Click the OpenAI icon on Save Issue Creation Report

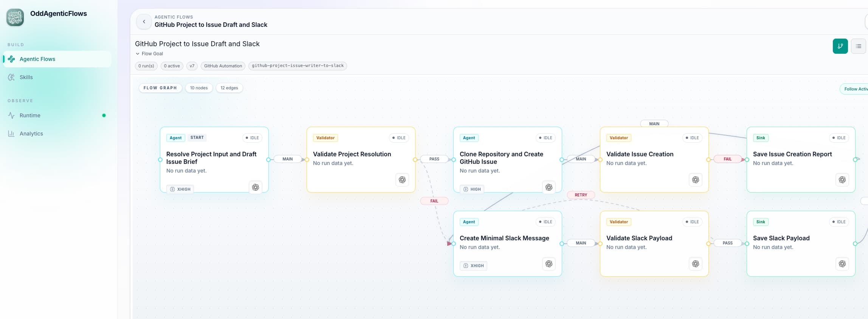tap(842, 180)
